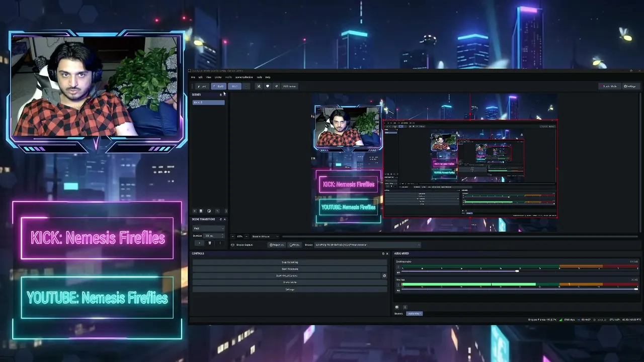This screenshot has height=362, width=644.
Task: Close the Scenes dock
Action: [x=224, y=95]
